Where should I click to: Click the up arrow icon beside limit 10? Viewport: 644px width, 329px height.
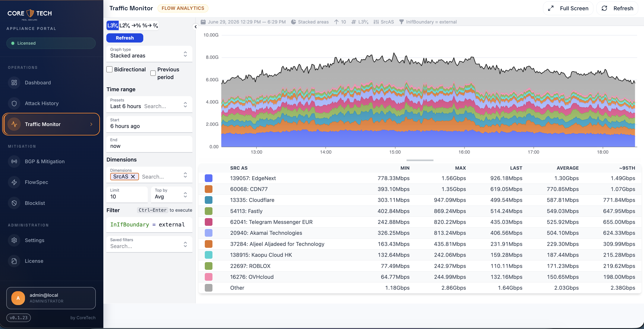tap(337, 22)
